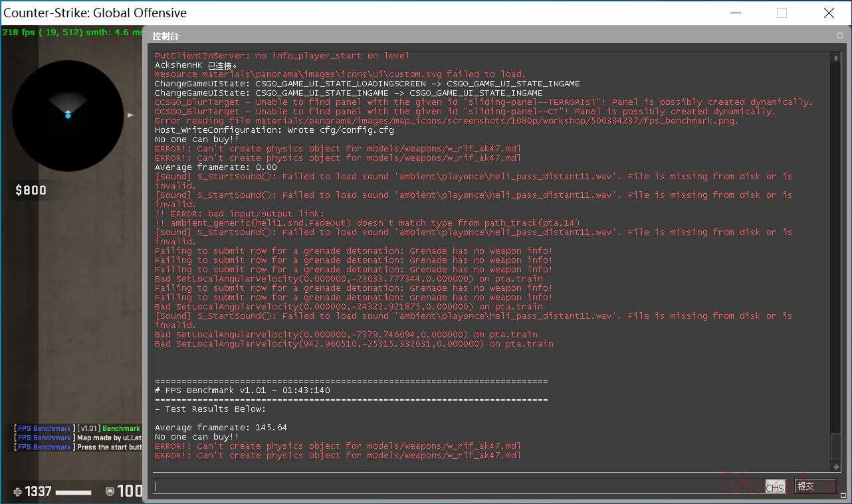Click the console resize grip icon
The width and height of the screenshot is (852, 504).
coord(844,495)
